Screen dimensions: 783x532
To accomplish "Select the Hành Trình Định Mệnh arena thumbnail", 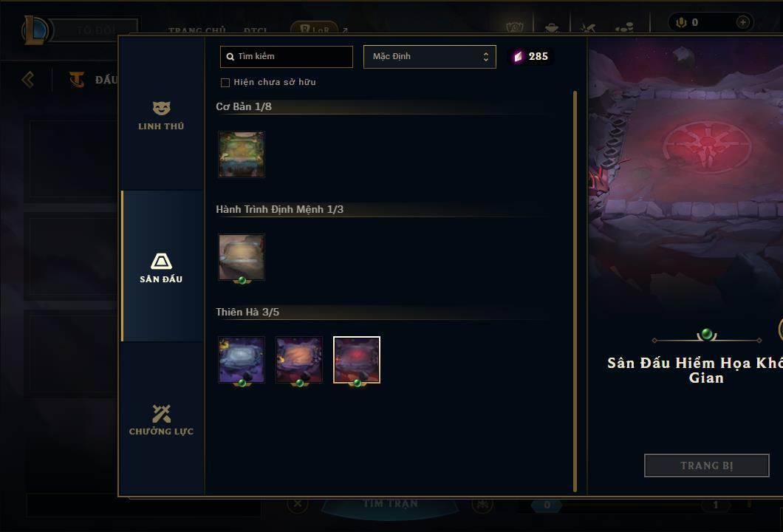I will tap(242, 257).
